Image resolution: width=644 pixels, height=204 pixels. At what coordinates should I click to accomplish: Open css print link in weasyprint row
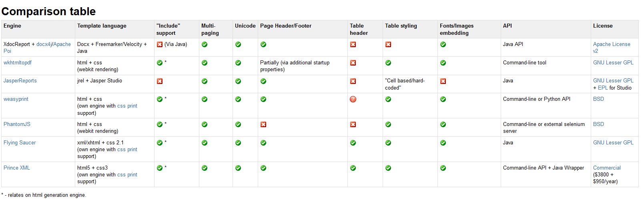[x=127, y=106]
